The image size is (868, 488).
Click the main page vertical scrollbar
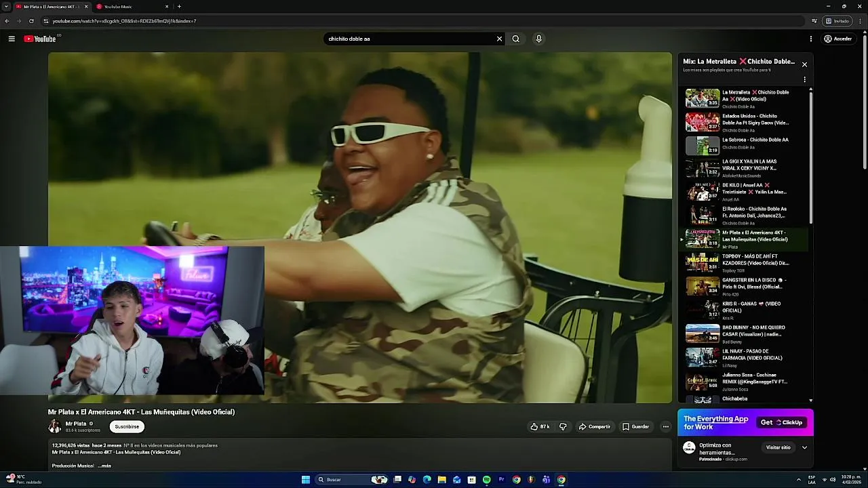pyautogui.click(x=865, y=102)
